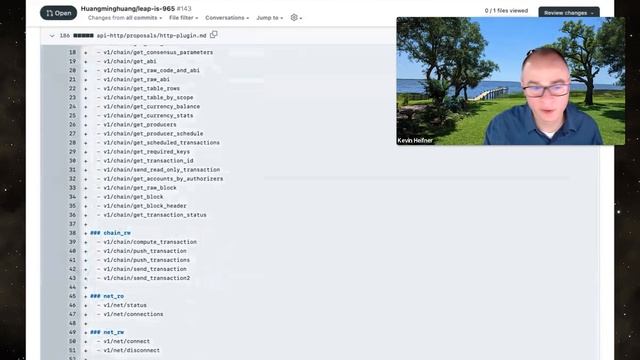Viewport: 640px width, 360px height.
Task: Click the ### chain_rw heading
Action: coord(110,233)
